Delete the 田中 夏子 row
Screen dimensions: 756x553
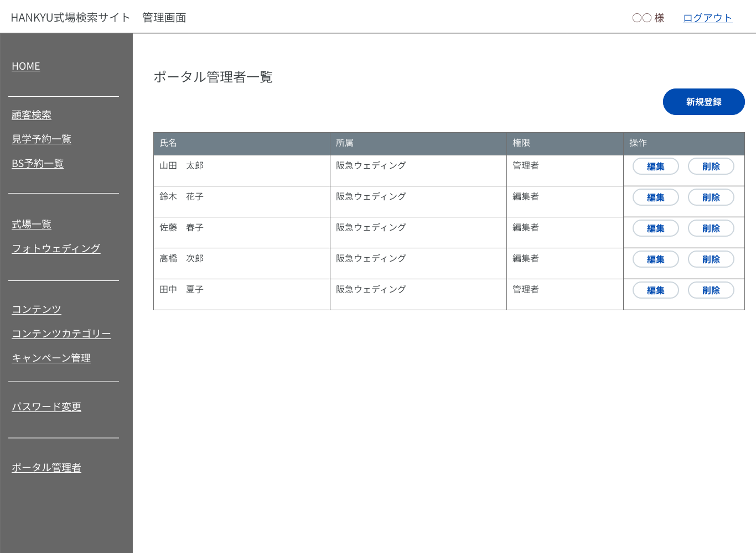[x=711, y=290]
